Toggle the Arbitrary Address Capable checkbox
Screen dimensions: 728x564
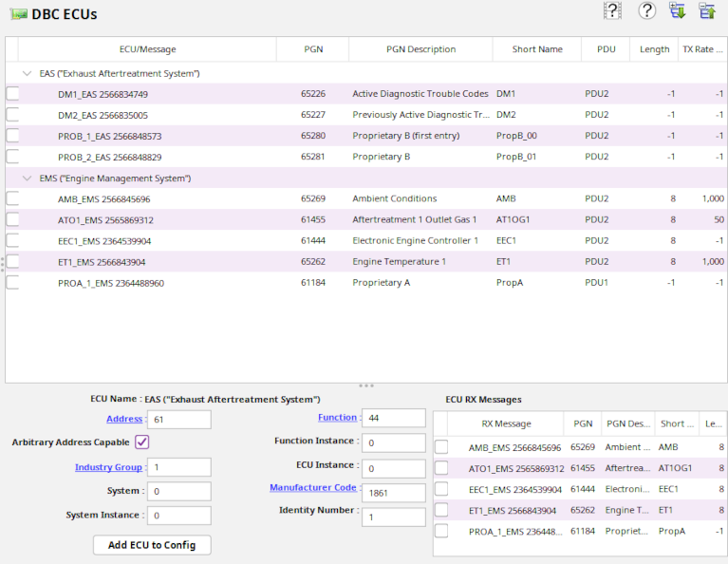click(x=142, y=442)
